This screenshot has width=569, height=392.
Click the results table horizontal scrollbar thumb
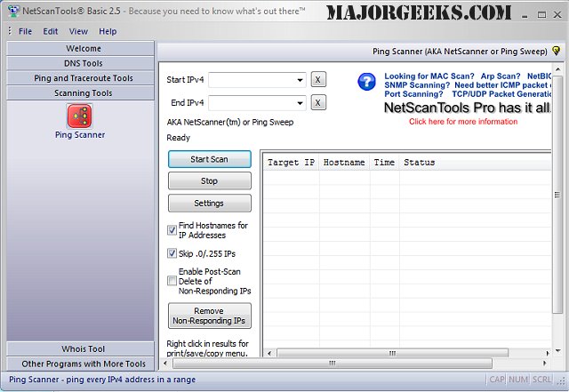tap(392, 353)
